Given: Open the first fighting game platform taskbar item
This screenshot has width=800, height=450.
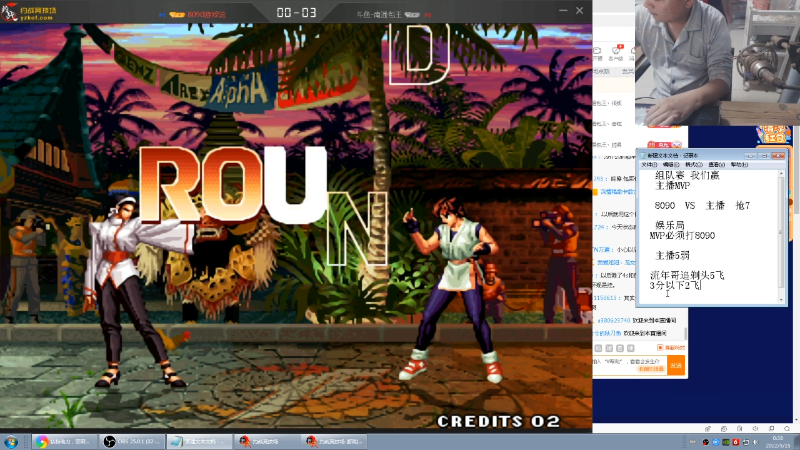Looking at the screenshot, I should 266,441.
